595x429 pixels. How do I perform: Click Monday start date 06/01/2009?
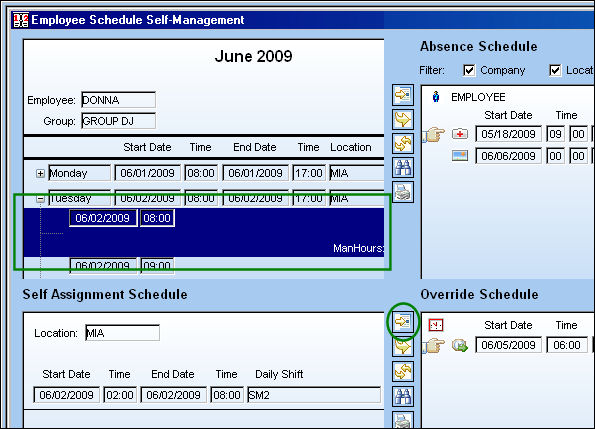[x=147, y=173]
